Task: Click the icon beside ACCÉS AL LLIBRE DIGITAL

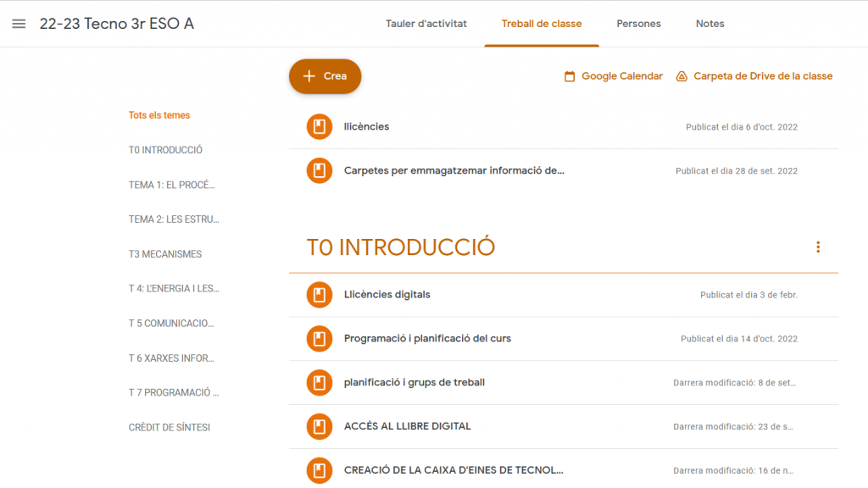Action: click(319, 426)
